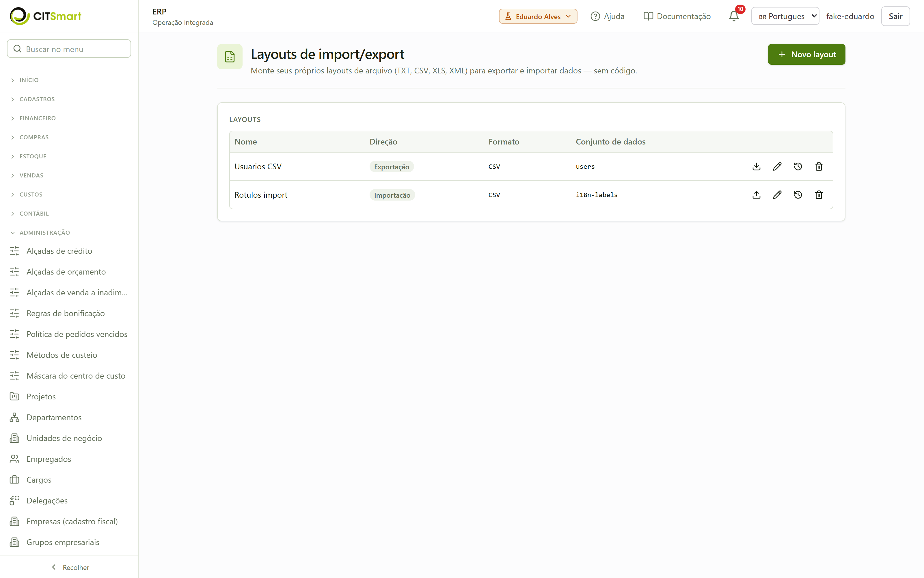This screenshot has height=578, width=924.
Task: Open the Ajuda help link
Action: (608, 16)
